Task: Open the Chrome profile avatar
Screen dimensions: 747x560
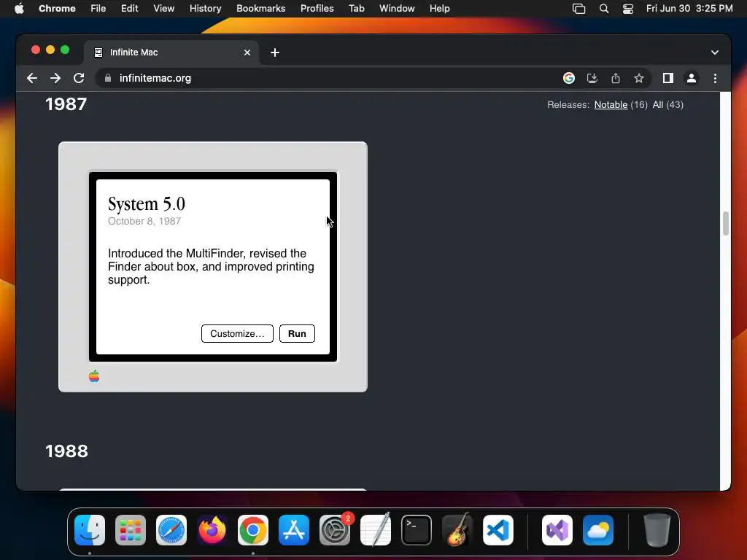Action: [x=692, y=78]
